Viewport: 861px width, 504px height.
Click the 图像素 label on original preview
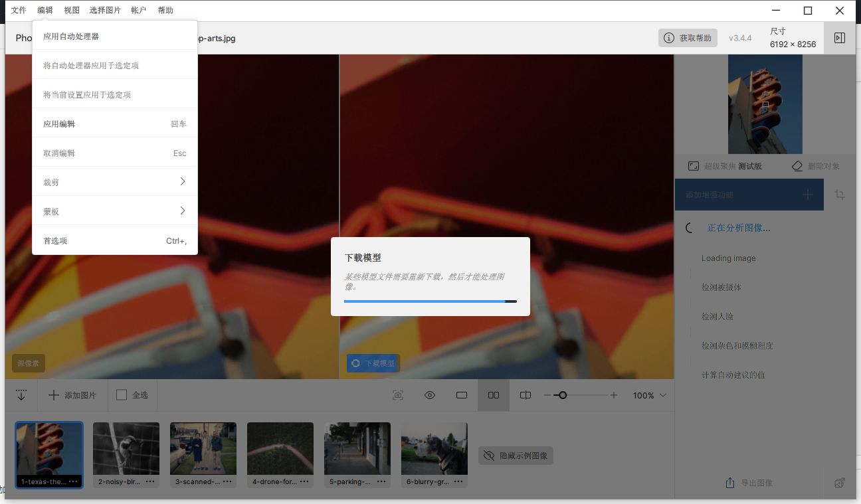(x=29, y=363)
